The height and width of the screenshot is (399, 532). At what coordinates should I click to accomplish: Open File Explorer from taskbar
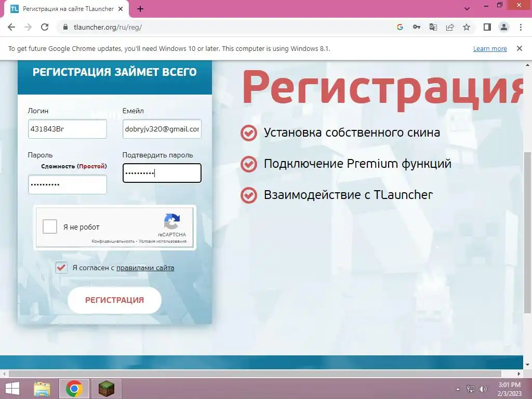coord(42,389)
